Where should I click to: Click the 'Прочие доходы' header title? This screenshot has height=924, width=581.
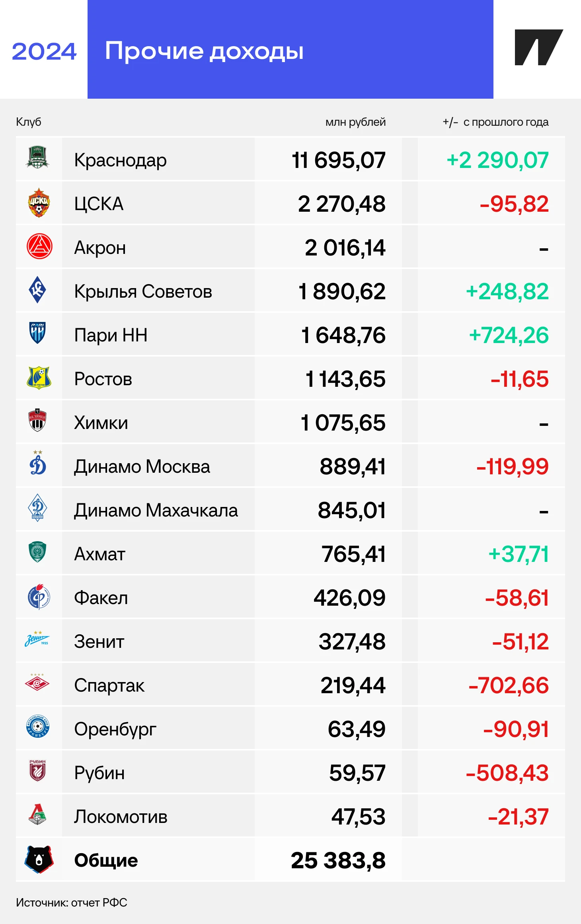(204, 51)
